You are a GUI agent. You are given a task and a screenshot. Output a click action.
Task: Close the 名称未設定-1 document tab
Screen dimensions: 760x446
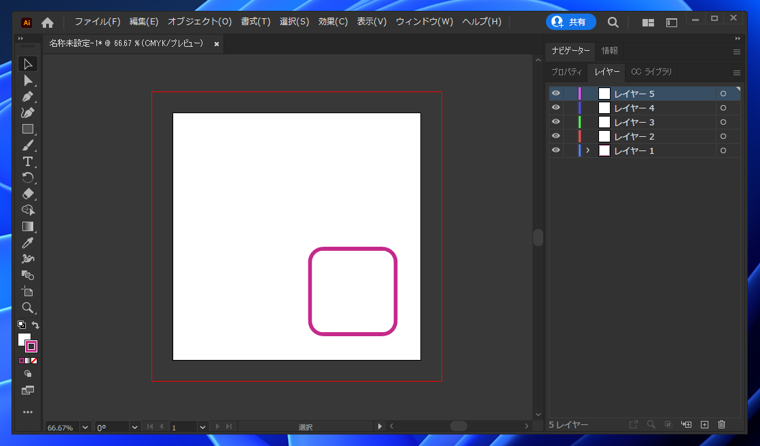tap(217, 44)
